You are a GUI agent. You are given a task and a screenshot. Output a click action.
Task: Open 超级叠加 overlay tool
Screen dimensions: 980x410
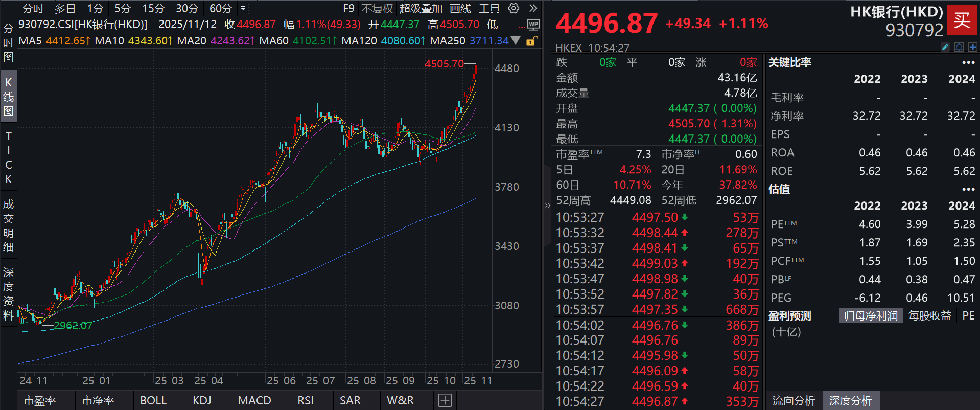pyautogui.click(x=421, y=8)
